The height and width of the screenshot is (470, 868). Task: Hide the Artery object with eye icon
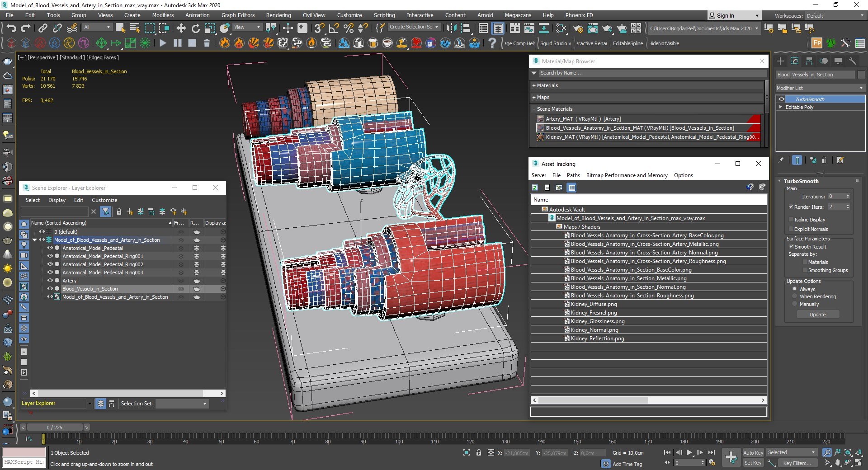pyautogui.click(x=50, y=281)
